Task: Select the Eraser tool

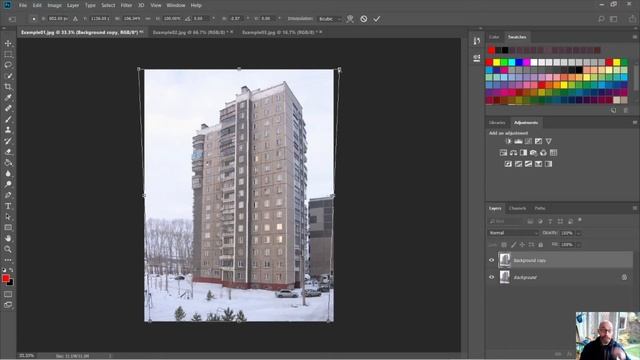Action: tap(8, 151)
